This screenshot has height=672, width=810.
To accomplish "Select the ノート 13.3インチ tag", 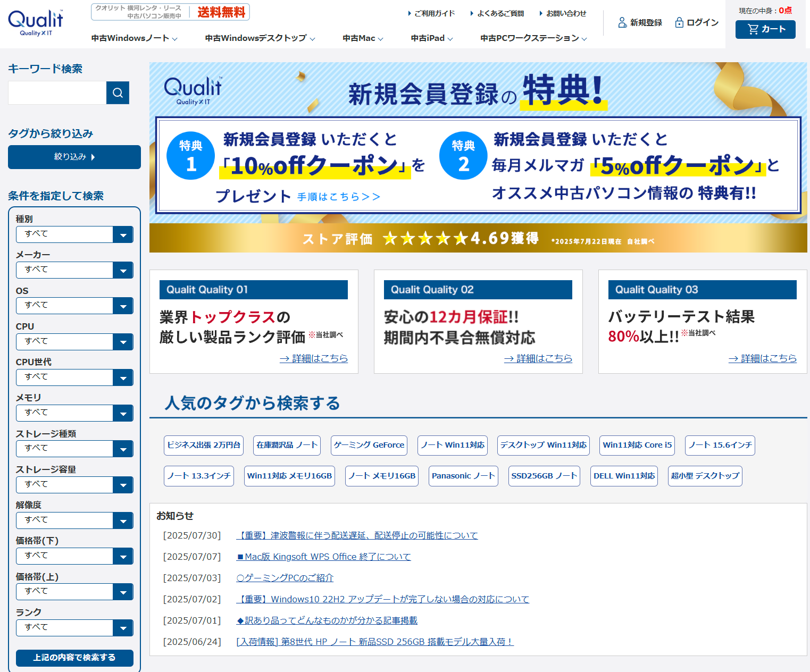I will (x=199, y=476).
